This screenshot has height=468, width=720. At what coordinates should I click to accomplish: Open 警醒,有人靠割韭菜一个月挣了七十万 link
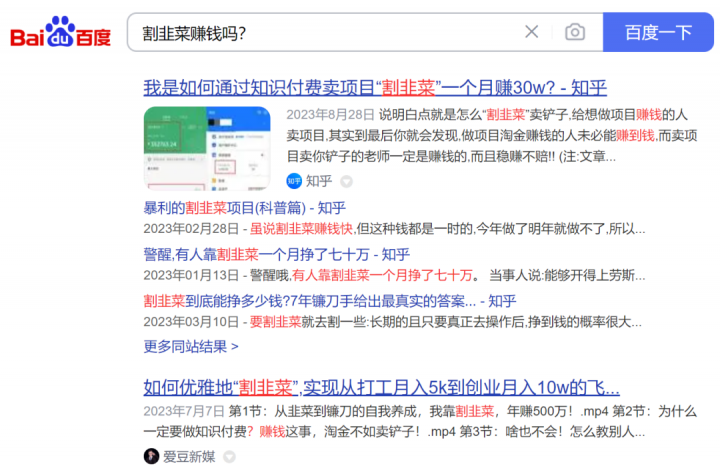(276, 254)
